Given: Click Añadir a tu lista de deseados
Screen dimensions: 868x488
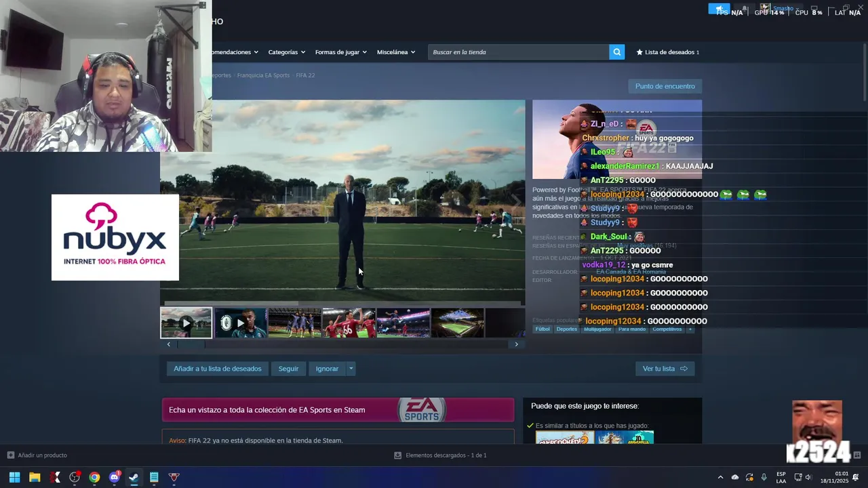Looking at the screenshot, I should (x=217, y=369).
